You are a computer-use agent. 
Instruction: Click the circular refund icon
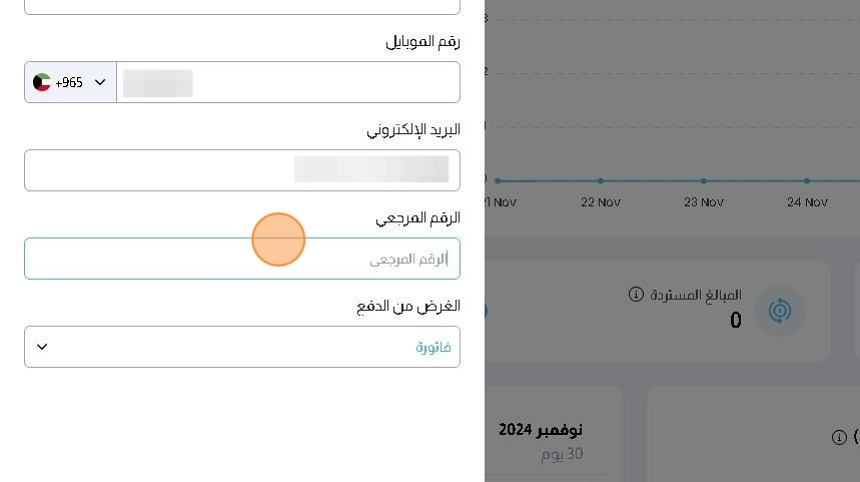click(779, 311)
